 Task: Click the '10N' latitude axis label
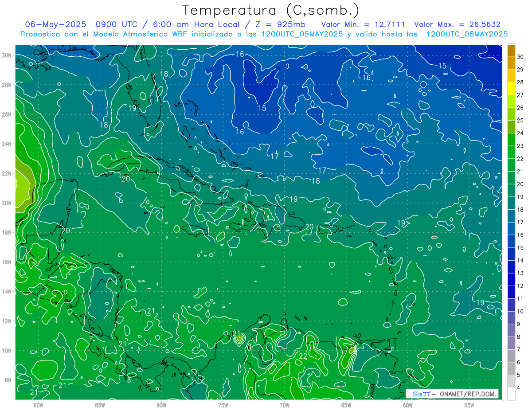pyautogui.click(x=7, y=351)
